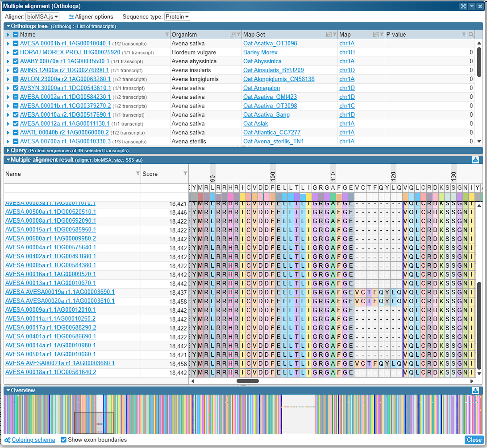The width and height of the screenshot is (487, 448).
Task: Uncheck AVABY.00070a.r1.1AG00015500.1 checkbox
Action: click(16, 61)
